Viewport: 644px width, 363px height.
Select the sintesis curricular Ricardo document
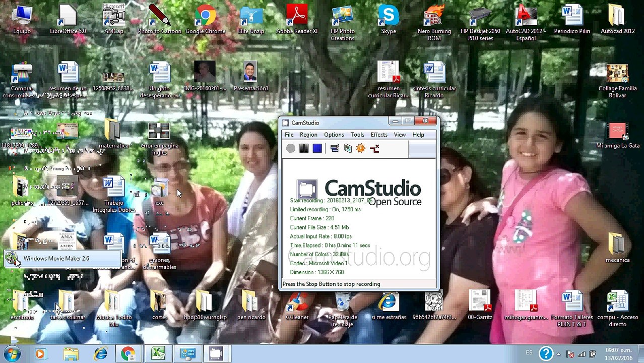click(434, 81)
